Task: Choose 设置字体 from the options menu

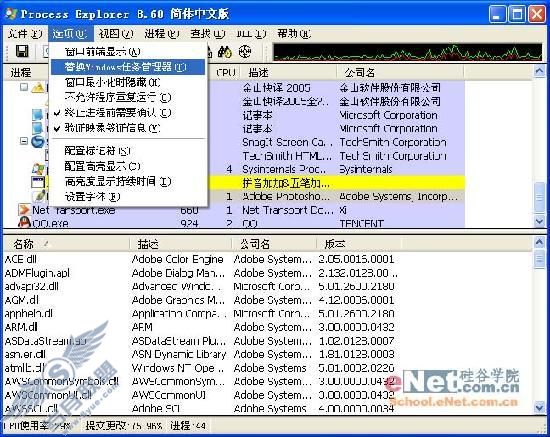Action: (x=92, y=196)
